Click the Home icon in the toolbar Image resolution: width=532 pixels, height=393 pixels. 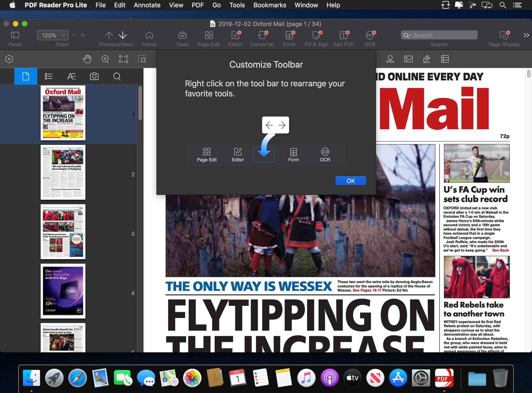click(149, 38)
